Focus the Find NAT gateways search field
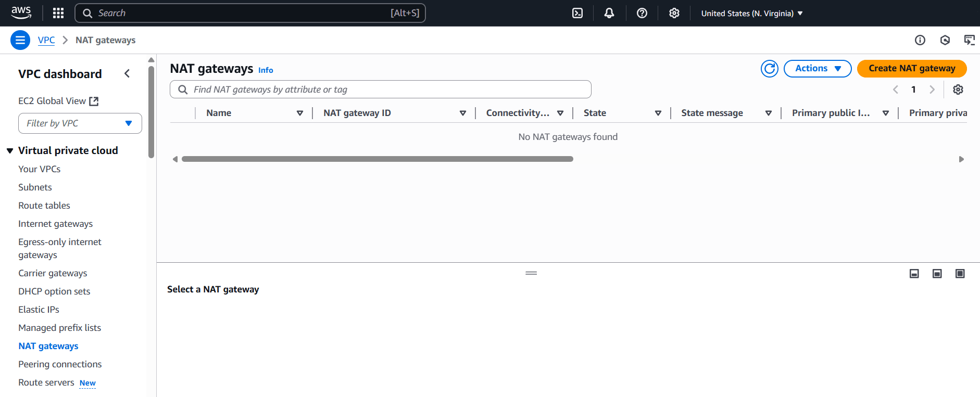The height and width of the screenshot is (397, 980). click(385, 89)
